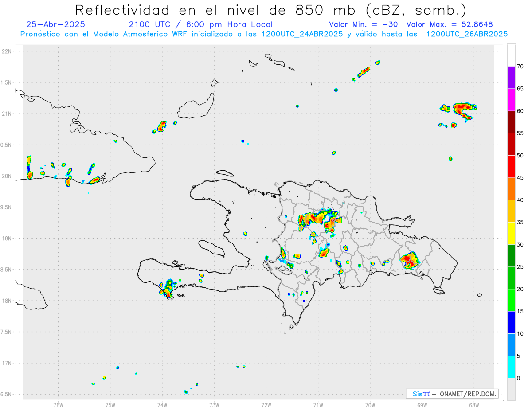Click the '18N' latitude label

point(7,301)
